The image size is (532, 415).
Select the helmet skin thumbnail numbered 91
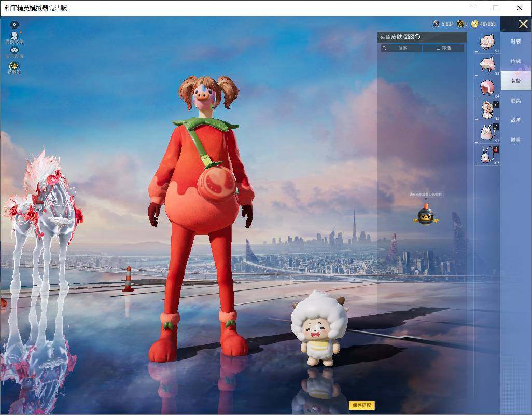(x=487, y=43)
